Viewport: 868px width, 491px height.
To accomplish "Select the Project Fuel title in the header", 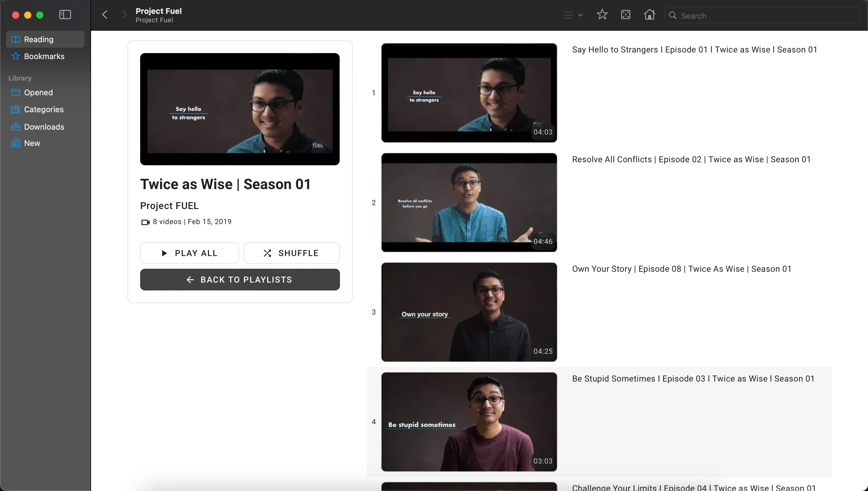I will tap(158, 11).
